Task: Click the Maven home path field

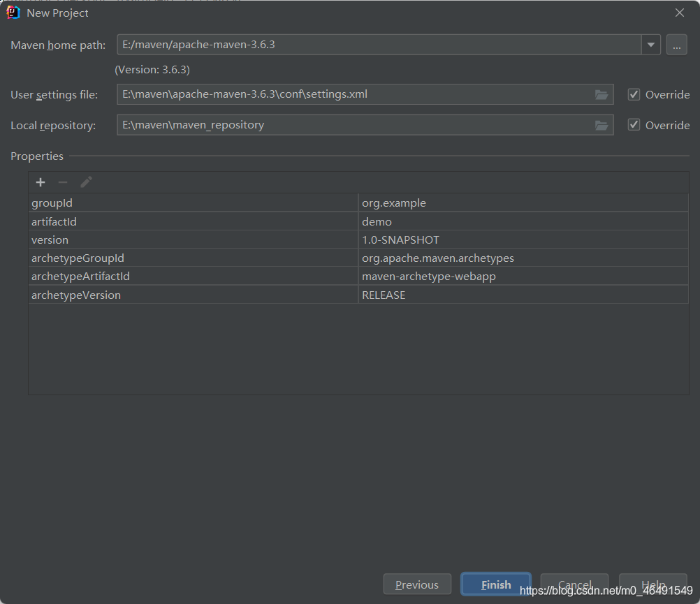Action: [x=379, y=45]
